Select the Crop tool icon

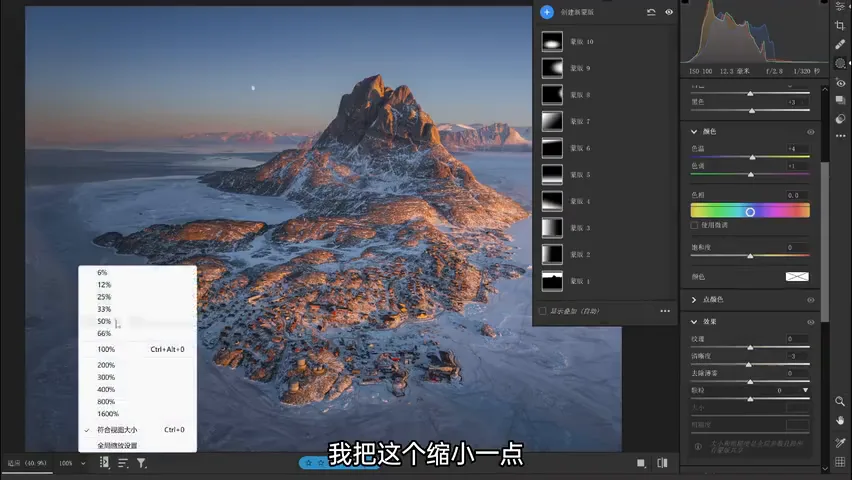coord(840,25)
